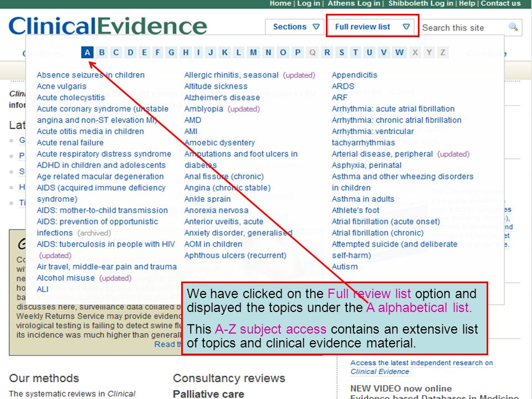Select letter B in alphabet index
Viewport: 532px width, 399px height.
click(102, 53)
